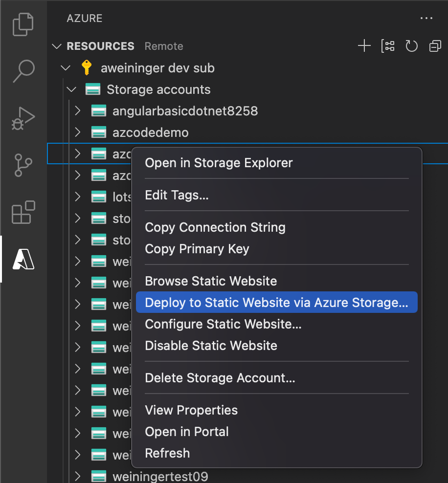Refresh the Resources list via toolbar icon
This screenshot has height=483, width=448.
click(411, 46)
